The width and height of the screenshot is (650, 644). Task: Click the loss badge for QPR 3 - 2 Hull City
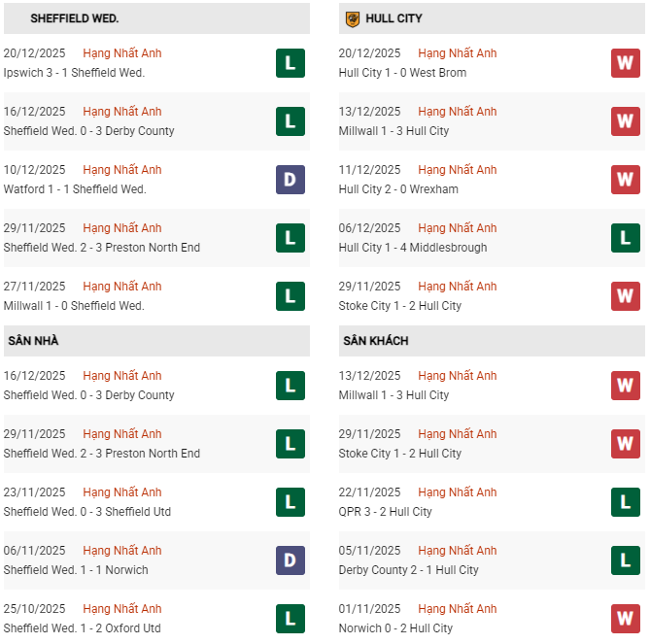626,502
